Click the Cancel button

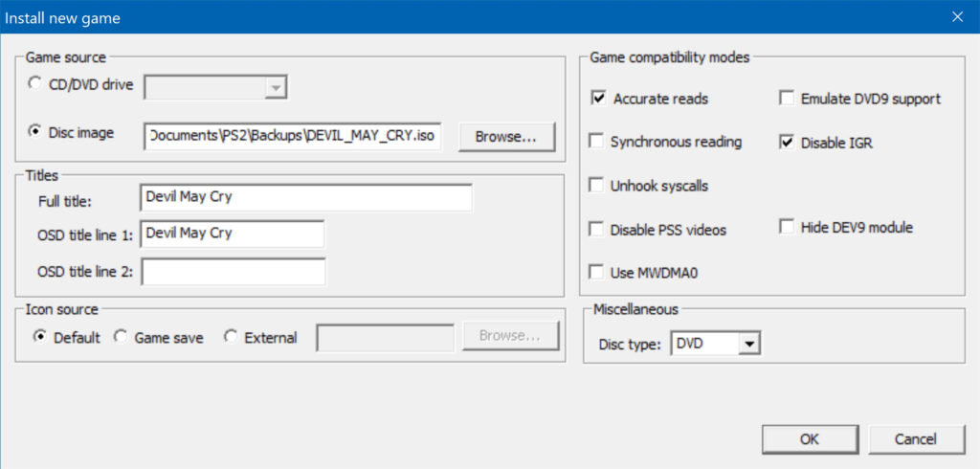click(x=916, y=439)
